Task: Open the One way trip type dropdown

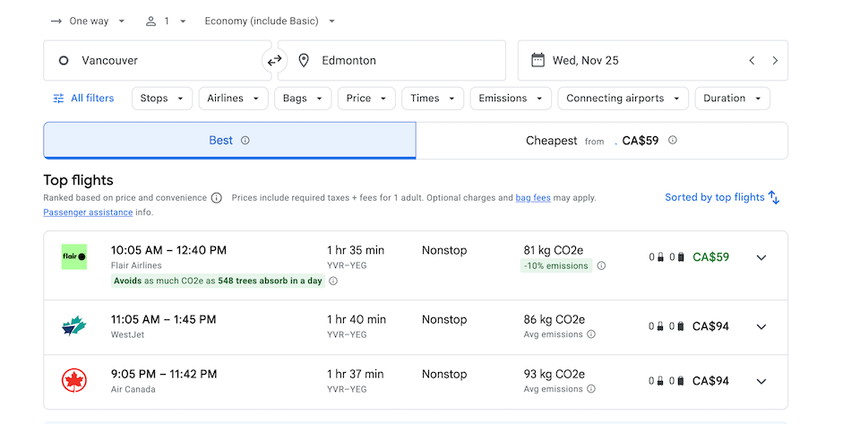Action: tap(88, 21)
